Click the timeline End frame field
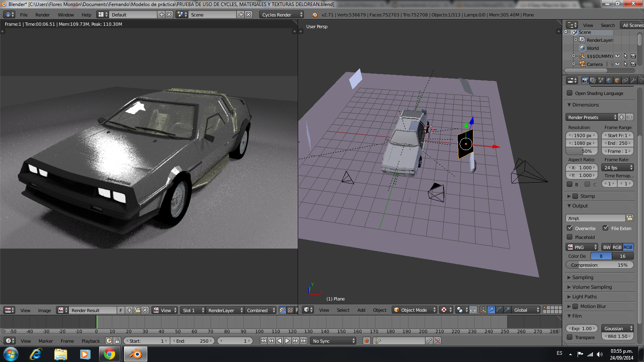Image resolution: width=644 pixels, height=362 pixels. coord(193,341)
